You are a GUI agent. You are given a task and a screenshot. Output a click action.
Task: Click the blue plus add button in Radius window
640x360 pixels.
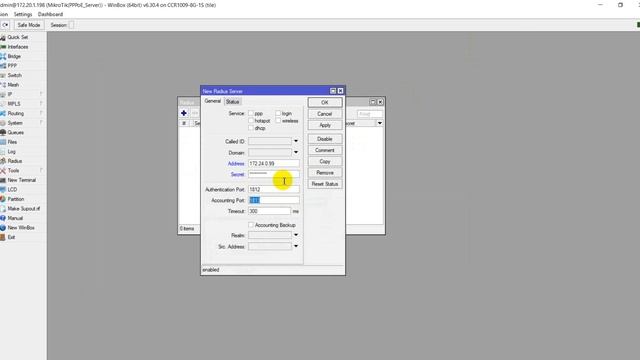(184, 113)
